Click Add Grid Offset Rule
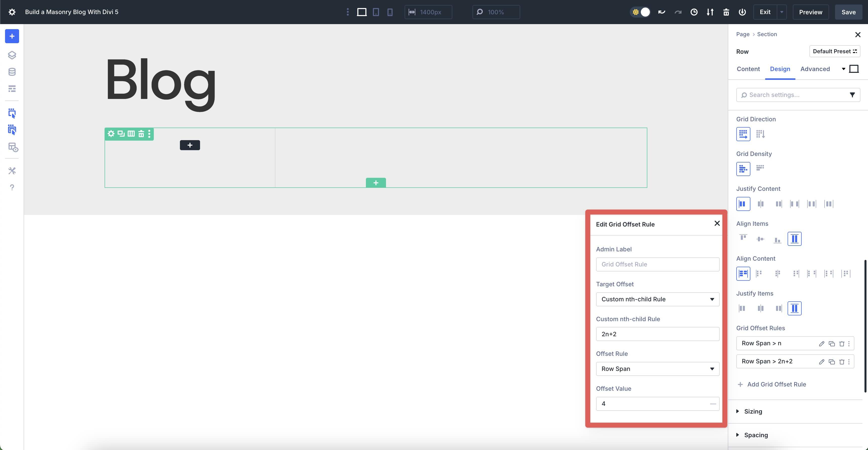This screenshot has width=868, height=450. tap(776, 384)
